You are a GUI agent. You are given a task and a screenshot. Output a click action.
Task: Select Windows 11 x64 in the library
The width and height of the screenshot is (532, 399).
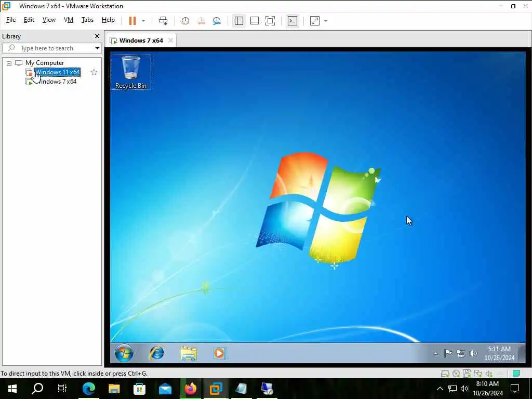click(x=57, y=72)
